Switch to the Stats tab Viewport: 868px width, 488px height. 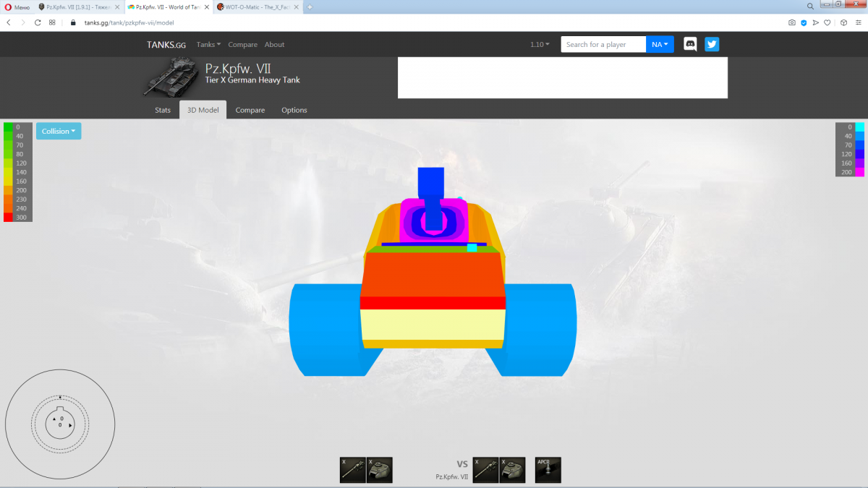163,110
